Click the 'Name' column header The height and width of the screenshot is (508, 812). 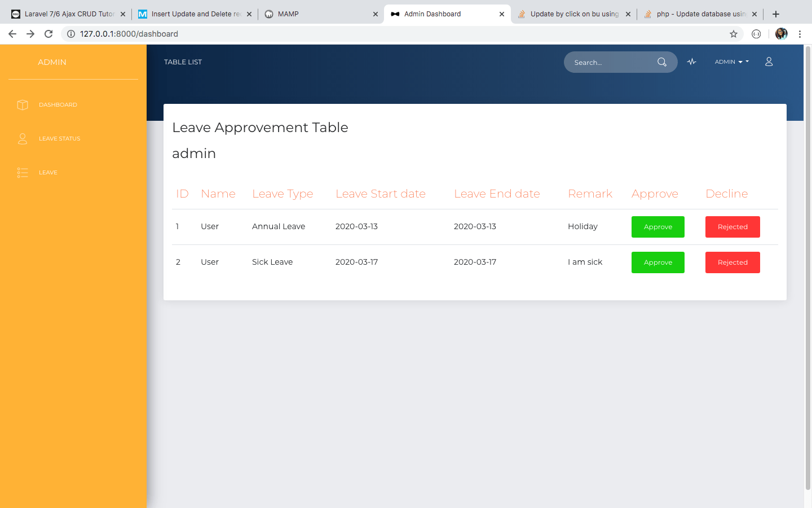218,194
